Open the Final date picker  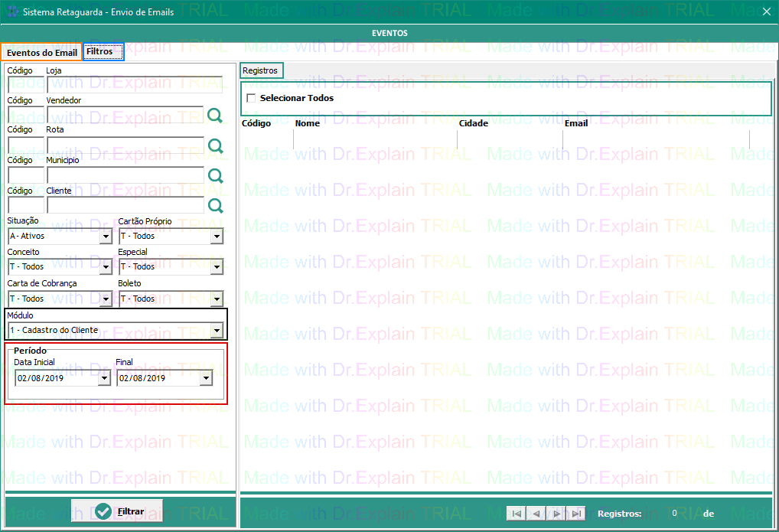[x=206, y=378]
